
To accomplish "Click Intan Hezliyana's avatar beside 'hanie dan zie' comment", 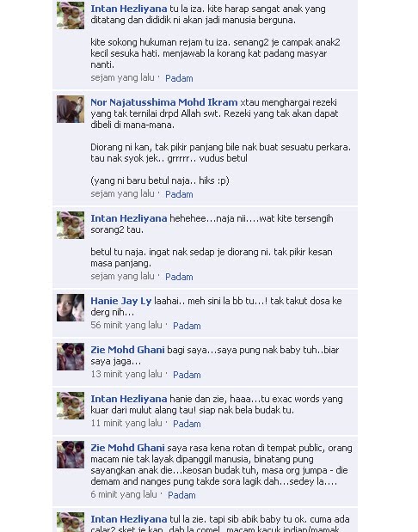I will pos(71,406).
